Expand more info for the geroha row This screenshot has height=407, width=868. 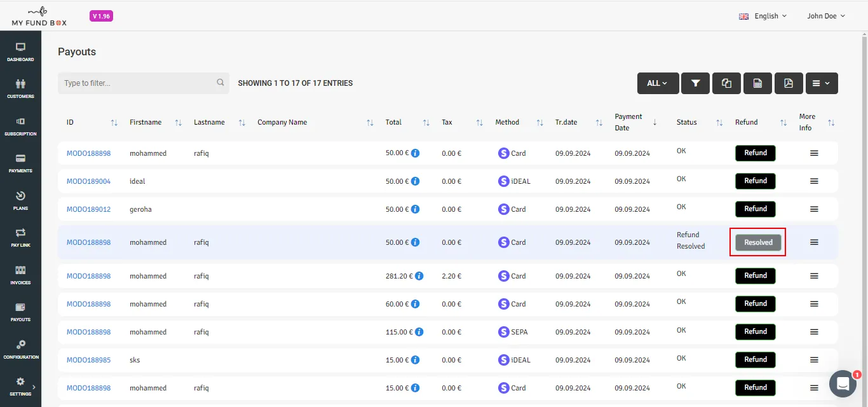[x=814, y=209]
